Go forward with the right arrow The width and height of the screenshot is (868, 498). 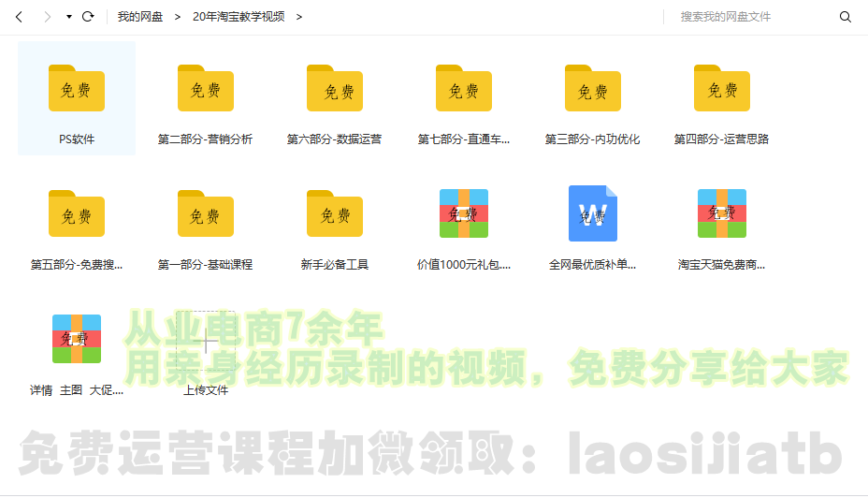pos(47,17)
